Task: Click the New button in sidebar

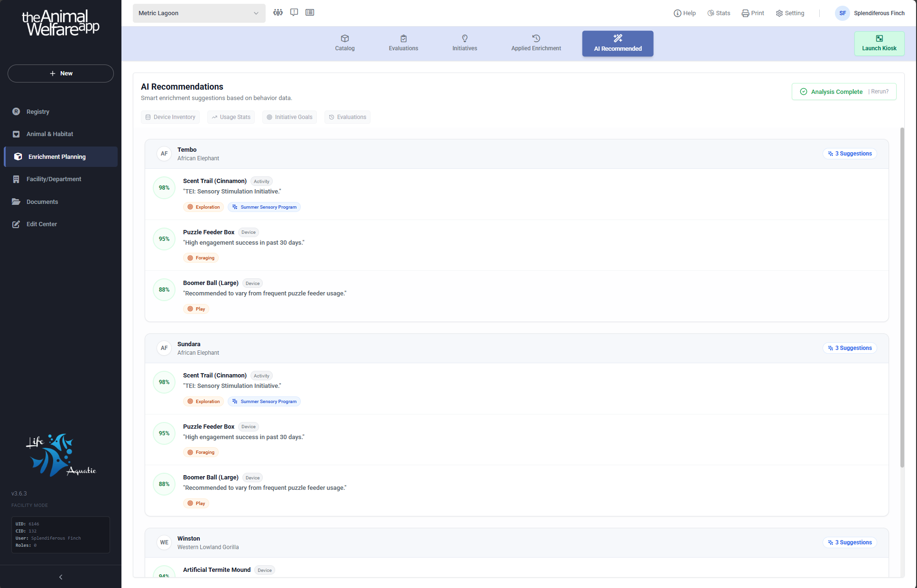Action: click(x=61, y=73)
